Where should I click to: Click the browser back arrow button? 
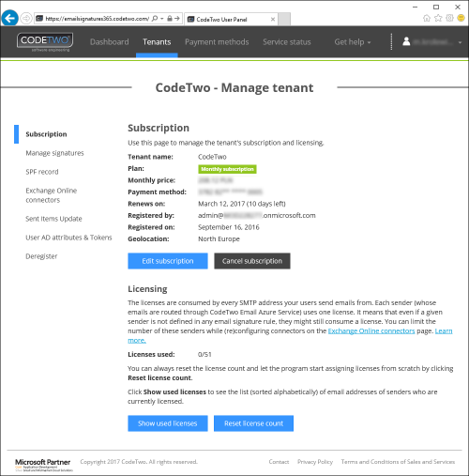pyautogui.click(x=10, y=19)
